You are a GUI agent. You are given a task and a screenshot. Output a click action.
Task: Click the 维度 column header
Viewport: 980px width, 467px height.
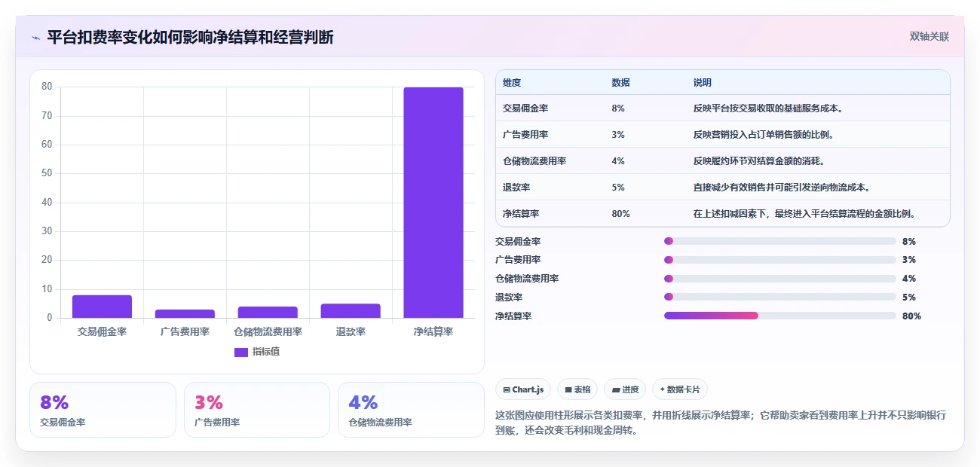click(512, 83)
